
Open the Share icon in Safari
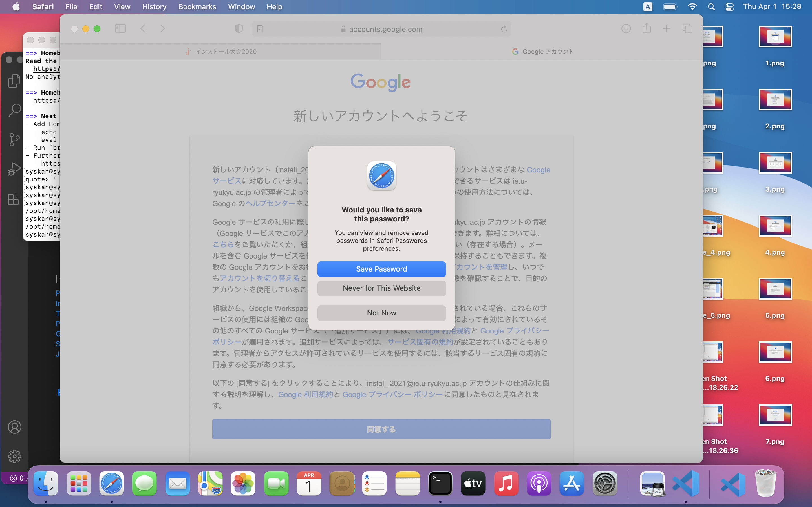(x=646, y=28)
